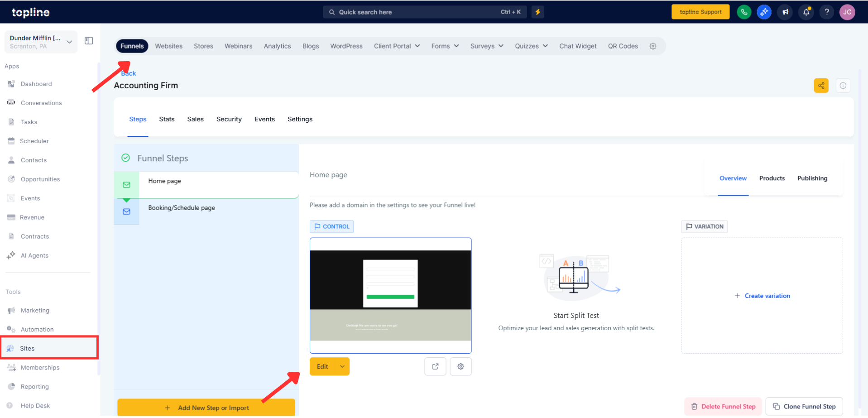Screen dimensions: 868x418
Task: Select the Home page funnel step
Action: (206, 185)
